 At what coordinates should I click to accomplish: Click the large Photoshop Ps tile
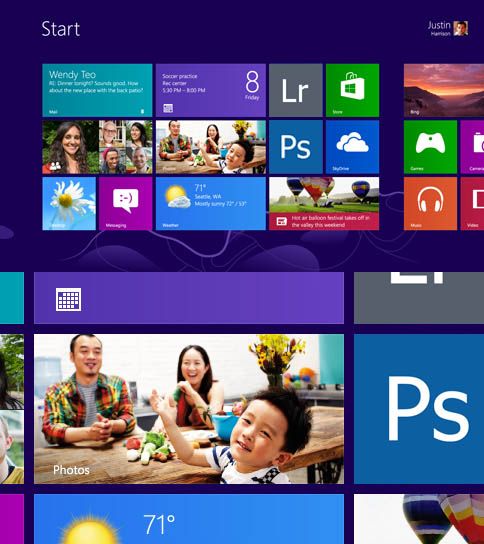pyautogui.click(x=419, y=409)
